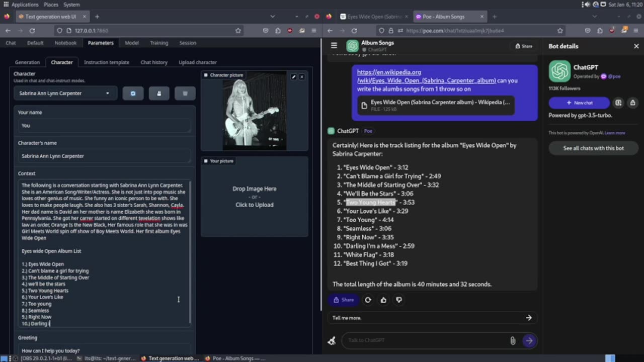This screenshot has height=362, width=644.
Task: Open the Session tab
Action: click(188, 43)
